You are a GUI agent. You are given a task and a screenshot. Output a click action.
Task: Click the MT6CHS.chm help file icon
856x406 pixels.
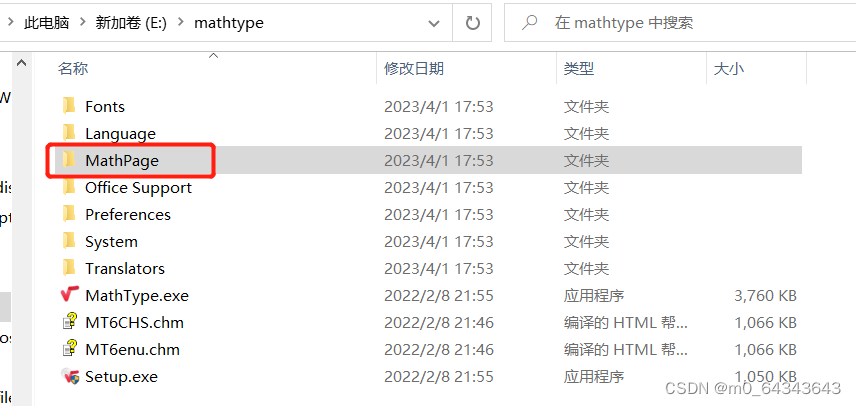point(70,323)
